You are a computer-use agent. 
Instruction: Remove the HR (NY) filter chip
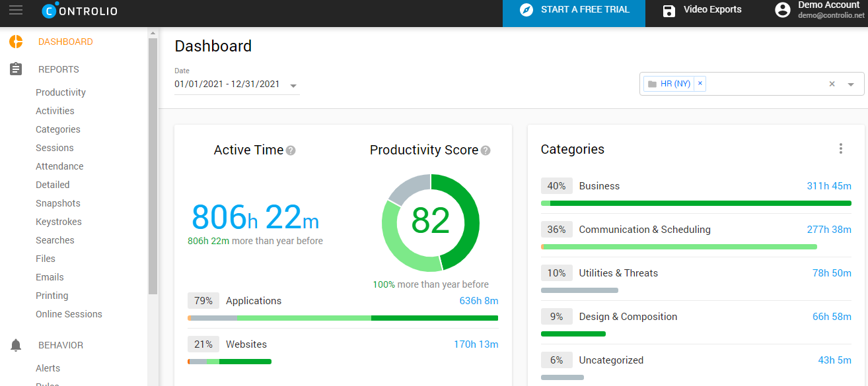tap(700, 84)
